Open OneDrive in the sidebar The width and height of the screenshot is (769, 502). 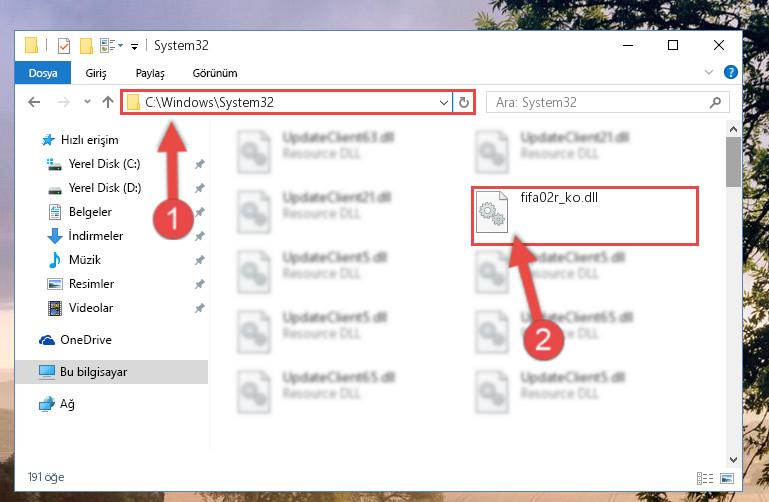(86, 340)
